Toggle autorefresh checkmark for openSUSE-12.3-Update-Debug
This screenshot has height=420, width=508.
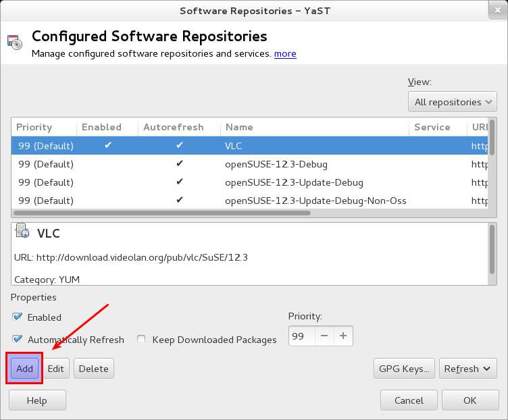[180, 182]
